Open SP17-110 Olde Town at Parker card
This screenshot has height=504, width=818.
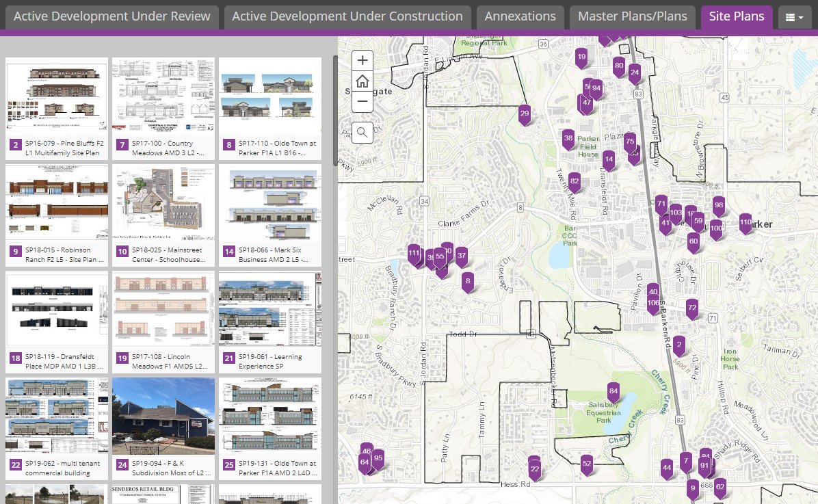click(x=270, y=109)
